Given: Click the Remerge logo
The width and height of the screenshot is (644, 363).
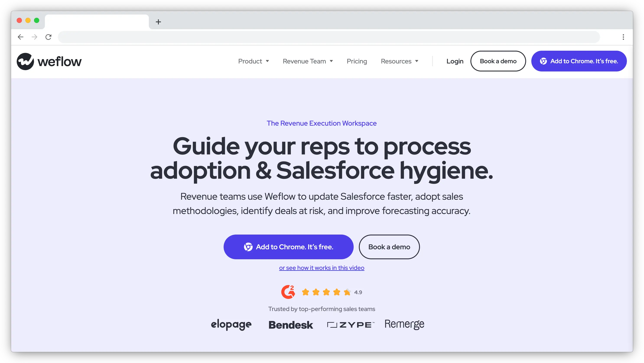Looking at the screenshot, I should [x=404, y=324].
